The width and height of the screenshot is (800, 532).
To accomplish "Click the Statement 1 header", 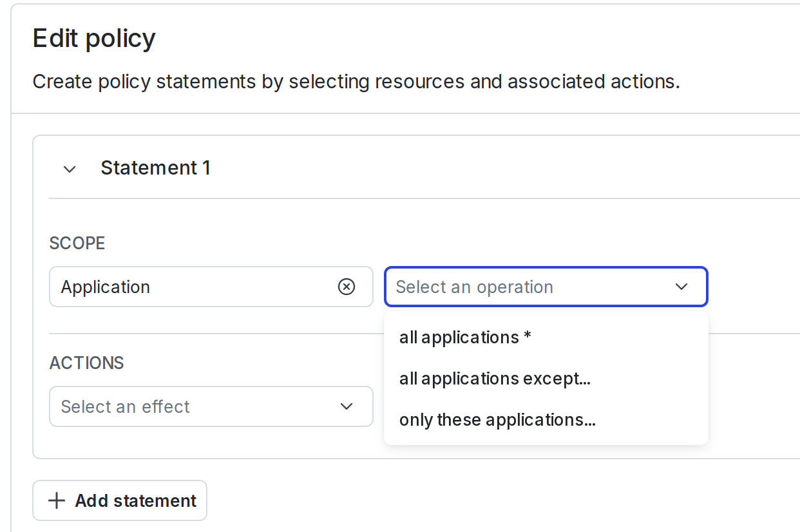I will (x=155, y=167).
